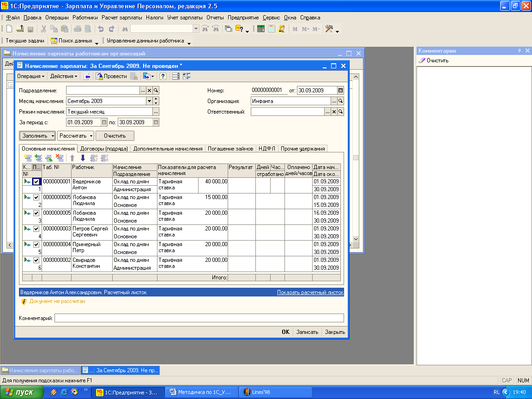
Task: Open the calendar picker next to document date 30.09.2009
Action: [341, 90]
